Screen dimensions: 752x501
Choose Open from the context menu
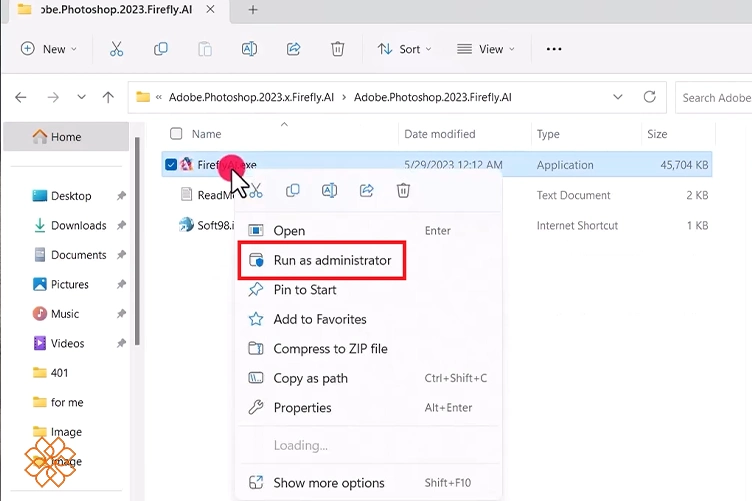(x=369, y=231)
